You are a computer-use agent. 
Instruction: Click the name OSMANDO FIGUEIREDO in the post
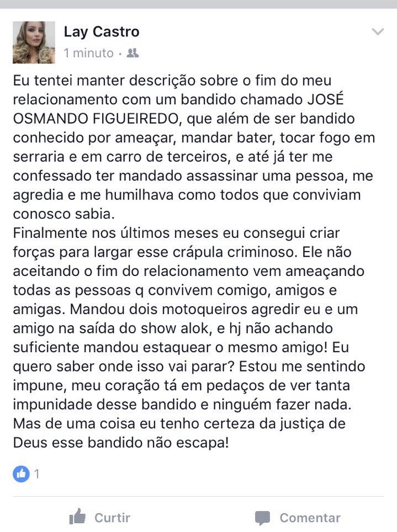click(x=96, y=119)
